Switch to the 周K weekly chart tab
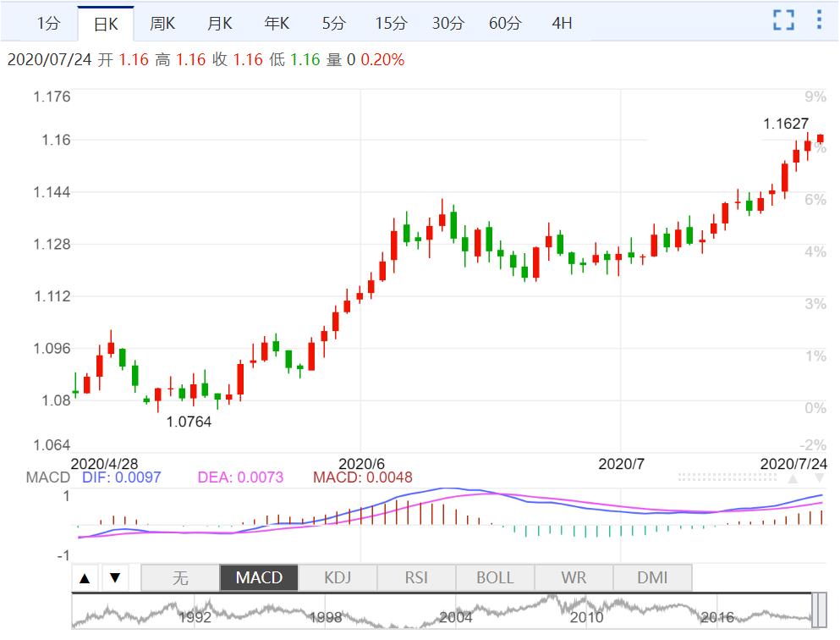The width and height of the screenshot is (840, 640). click(162, 24)
